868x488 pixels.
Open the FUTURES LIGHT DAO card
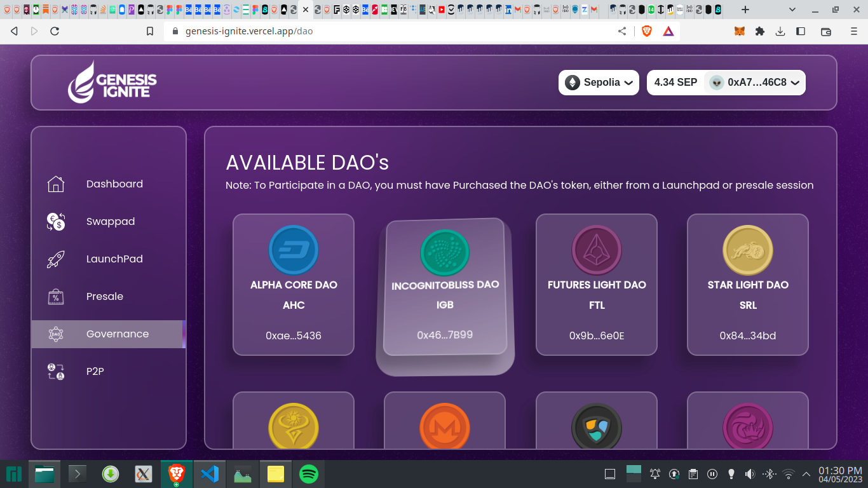click(x=597, y=285)
